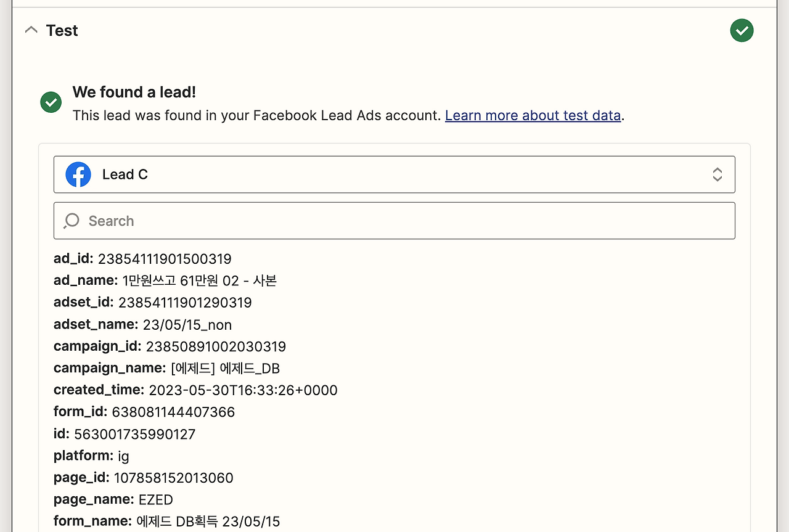789x532 pixels.
Task: Click the page_id data row
Action: [x=143, y=478]
